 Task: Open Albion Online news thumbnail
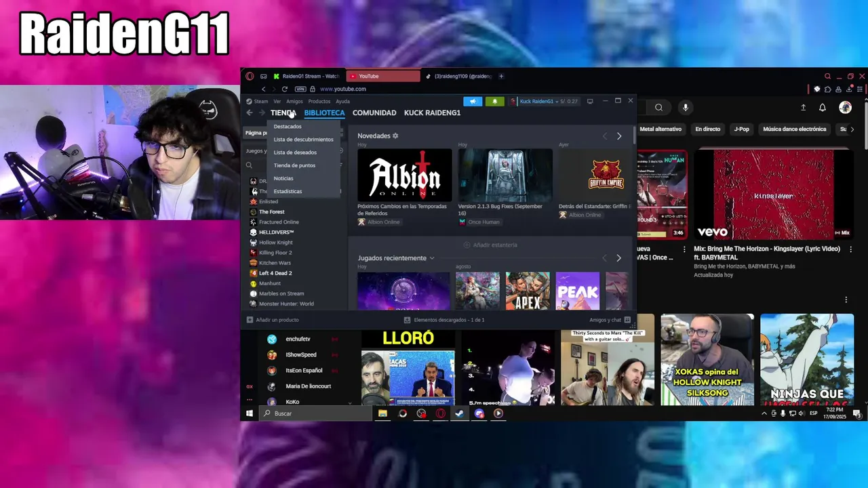[404, 176]
